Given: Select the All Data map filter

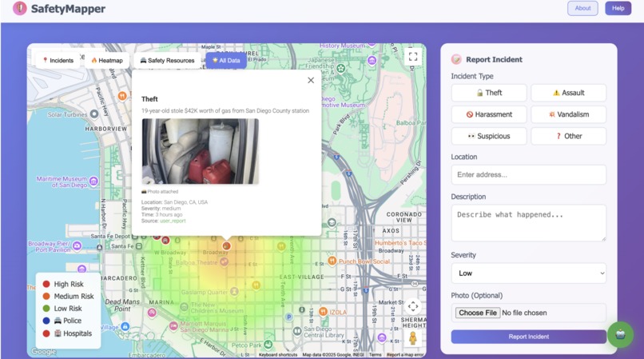Looking at the screenshot, I should (x=226, y=61).
